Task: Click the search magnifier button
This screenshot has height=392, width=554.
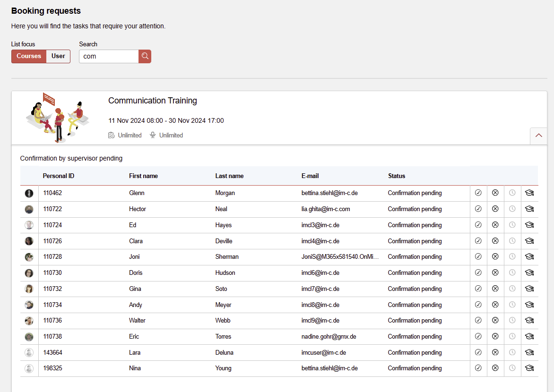Action: 145,56
